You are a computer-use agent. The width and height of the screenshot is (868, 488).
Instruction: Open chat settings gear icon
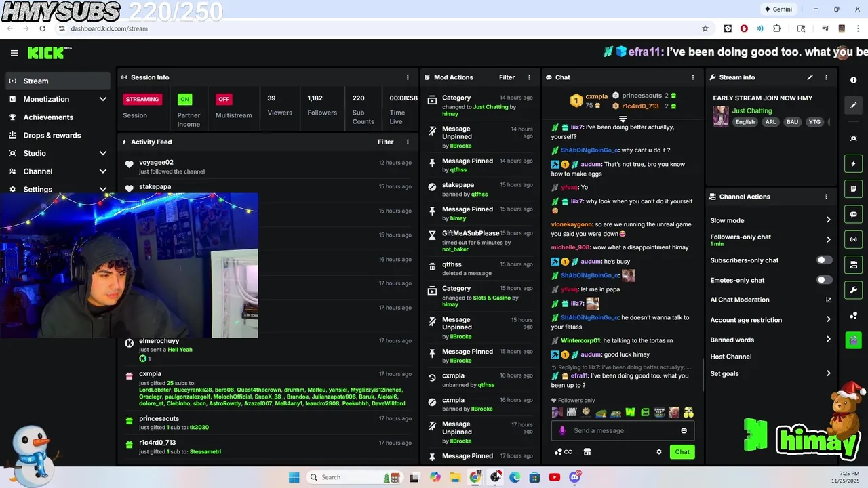point(658,452)
